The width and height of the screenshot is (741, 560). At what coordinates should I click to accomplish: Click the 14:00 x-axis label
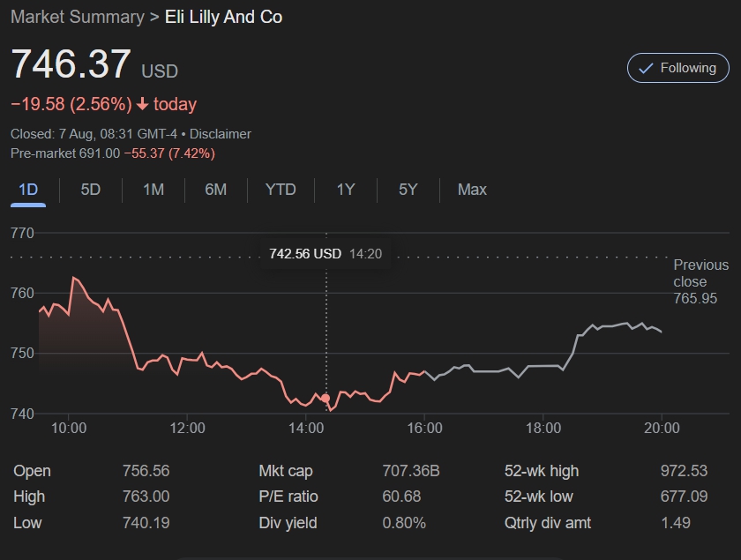306,428
